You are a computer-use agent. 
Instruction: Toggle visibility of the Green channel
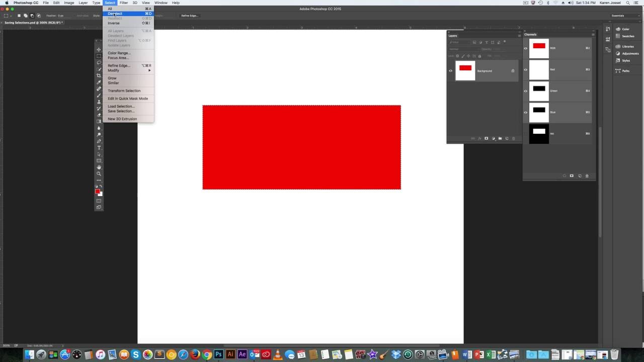(x=526, y=91)
